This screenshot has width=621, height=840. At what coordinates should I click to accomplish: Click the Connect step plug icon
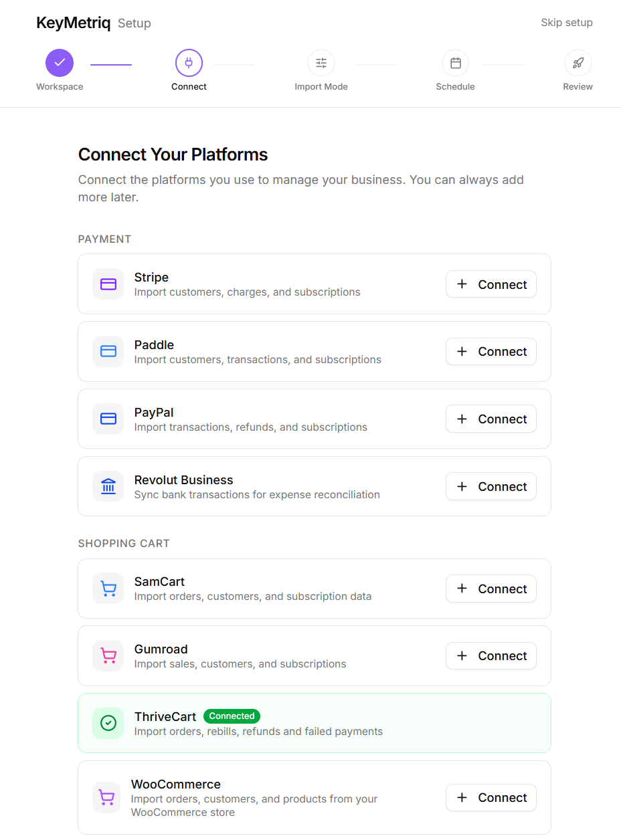click(x=189, y=63)
